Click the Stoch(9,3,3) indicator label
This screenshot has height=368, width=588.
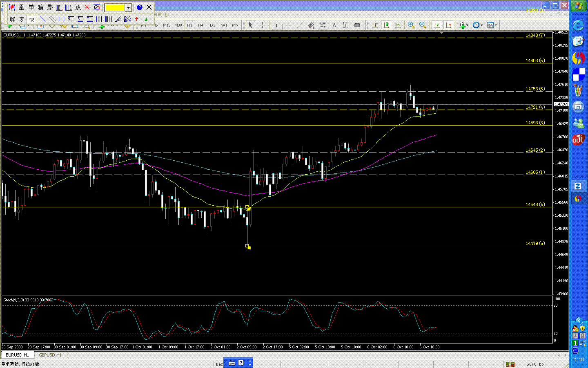tap(28, 300)
